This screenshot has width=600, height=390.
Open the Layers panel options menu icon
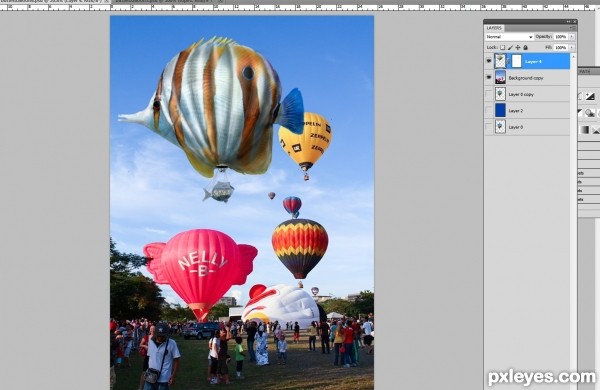pyautogui.click(x=573, y=28)
